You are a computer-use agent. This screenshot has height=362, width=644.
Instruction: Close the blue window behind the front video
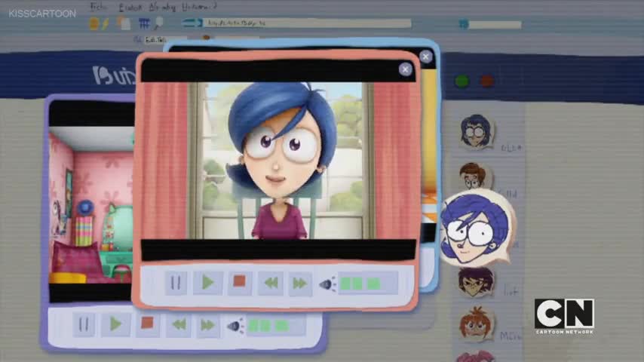[426, 57]
